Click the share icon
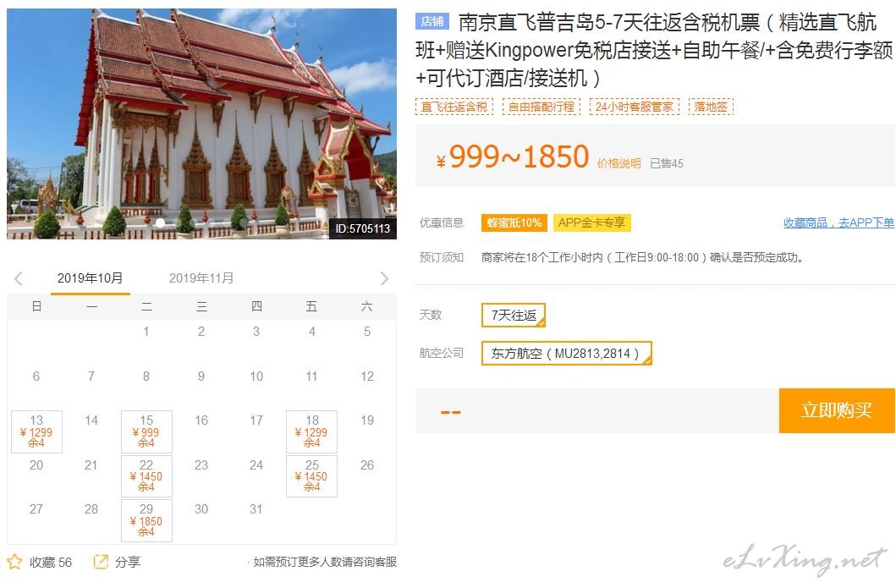The height and width of the screenshot is (588, 896). [x=101, y=562]
